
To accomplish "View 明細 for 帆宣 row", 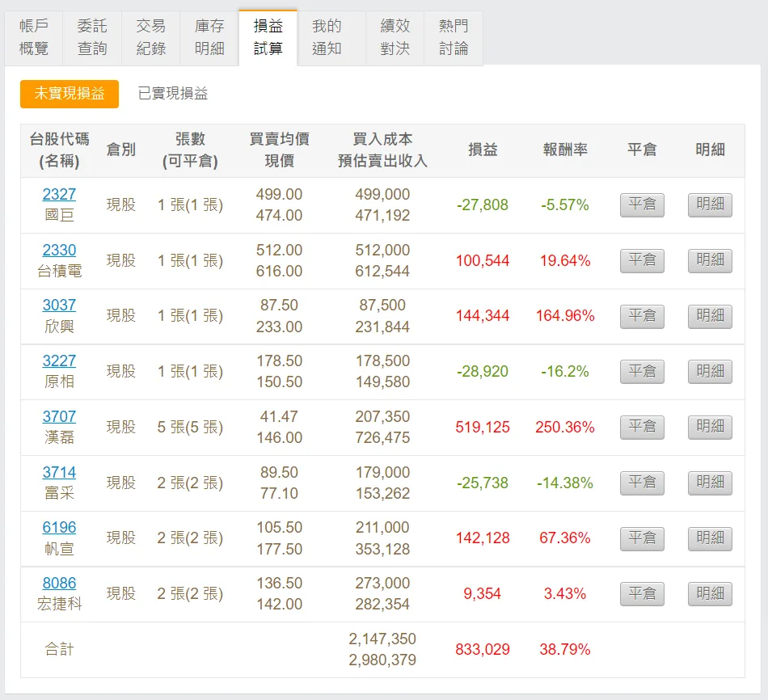I will coord(711,538).
